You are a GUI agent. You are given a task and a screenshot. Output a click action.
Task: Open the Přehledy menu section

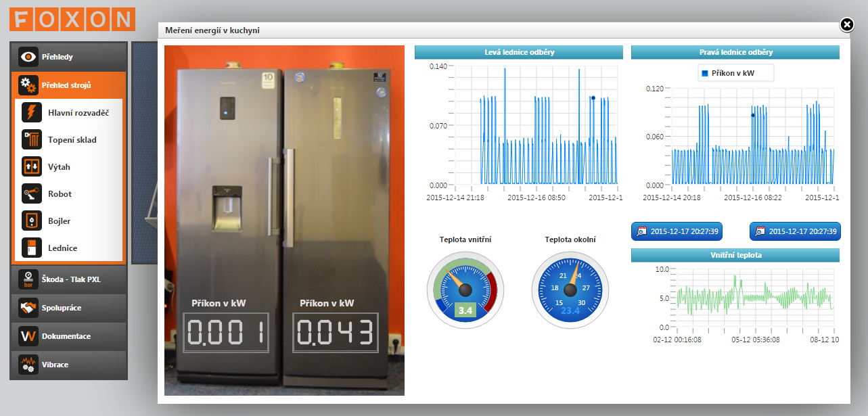[69, 57]
